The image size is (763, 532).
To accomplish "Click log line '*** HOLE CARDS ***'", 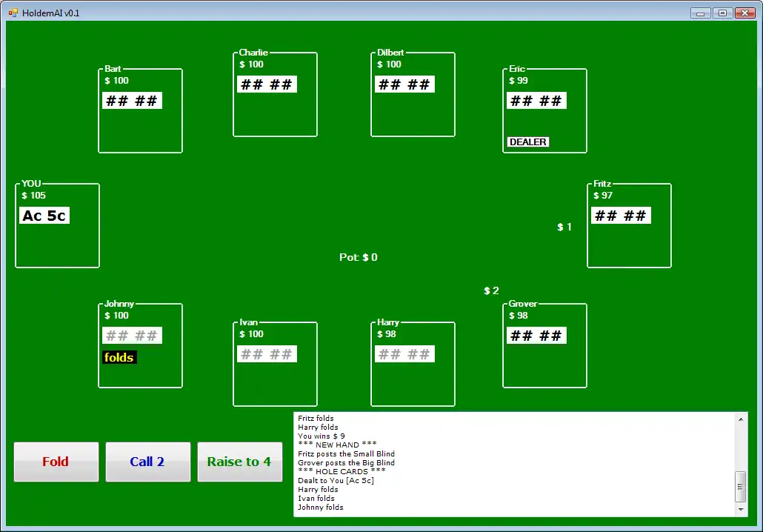I will click(341, 472).
